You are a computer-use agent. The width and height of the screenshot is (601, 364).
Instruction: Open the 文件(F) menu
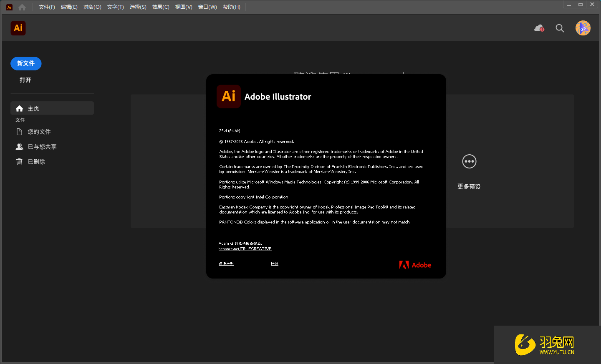[x=47, y=7]
